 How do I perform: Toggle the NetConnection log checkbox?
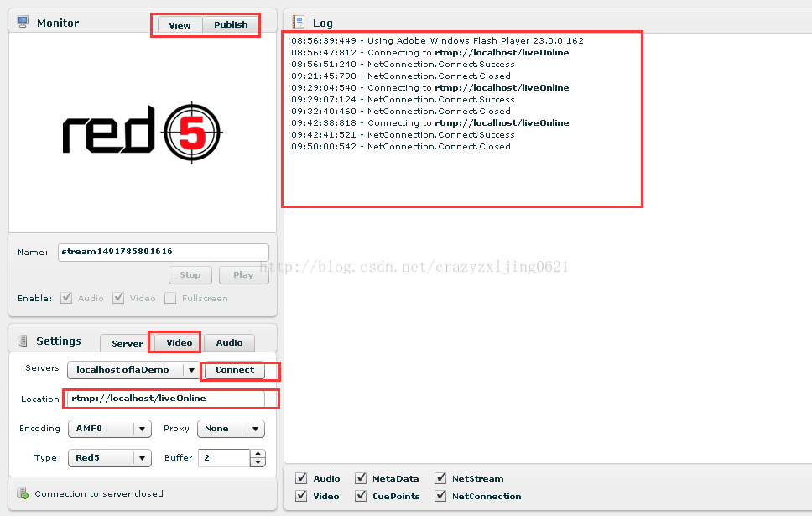click(x=440, y=496)
